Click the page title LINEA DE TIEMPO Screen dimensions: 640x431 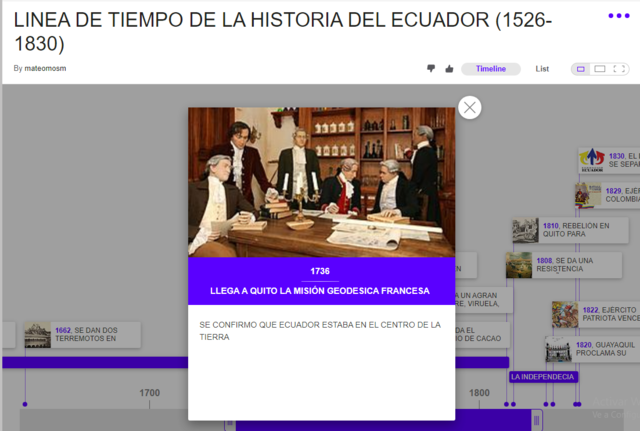tap(283, 31)
